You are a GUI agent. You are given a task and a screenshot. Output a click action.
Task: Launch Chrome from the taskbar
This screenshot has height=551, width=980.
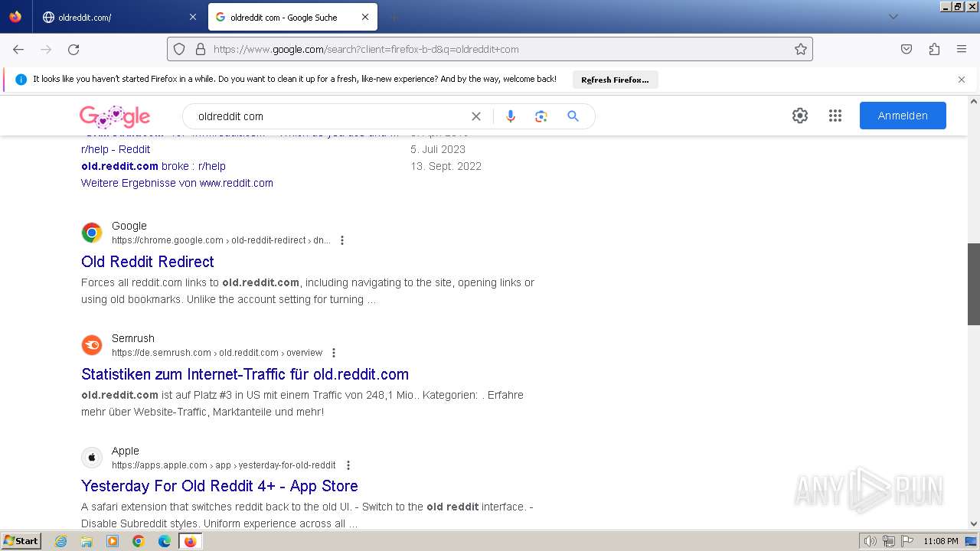[x=139, y=541]
